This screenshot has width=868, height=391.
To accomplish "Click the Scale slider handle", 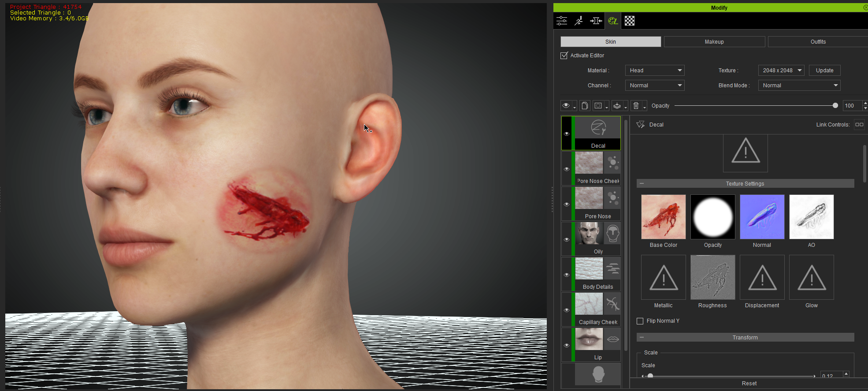I will [650, 376].
